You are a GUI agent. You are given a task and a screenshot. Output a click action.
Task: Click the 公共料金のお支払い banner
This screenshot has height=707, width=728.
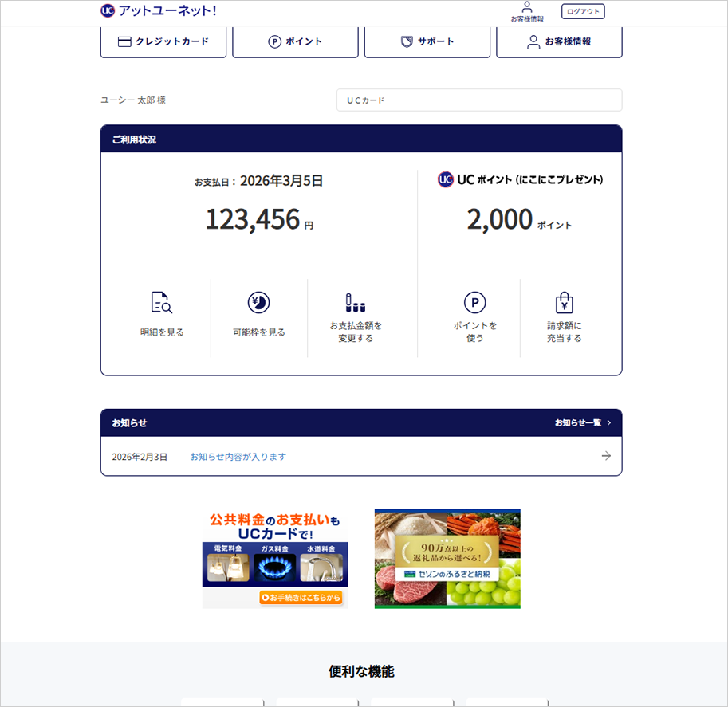275,542
